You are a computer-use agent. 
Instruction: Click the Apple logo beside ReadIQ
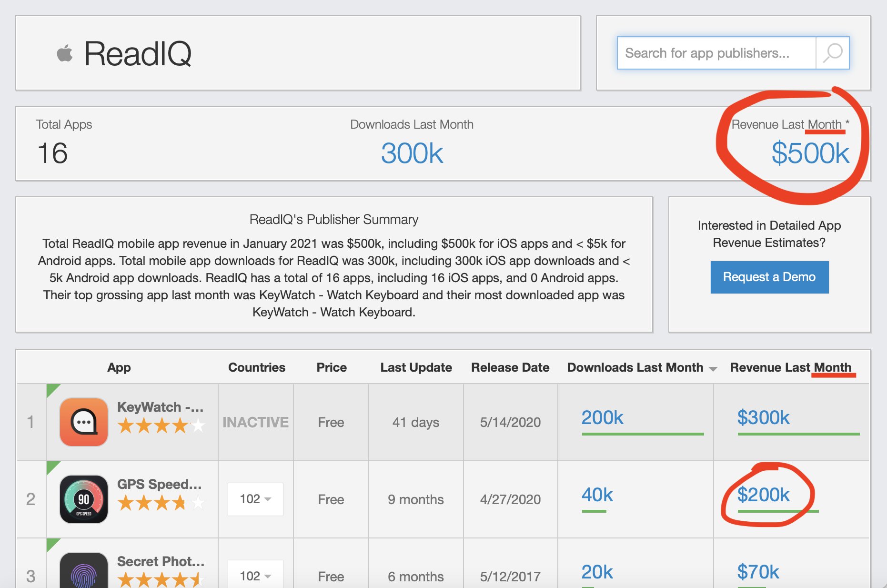click(65, 53)
